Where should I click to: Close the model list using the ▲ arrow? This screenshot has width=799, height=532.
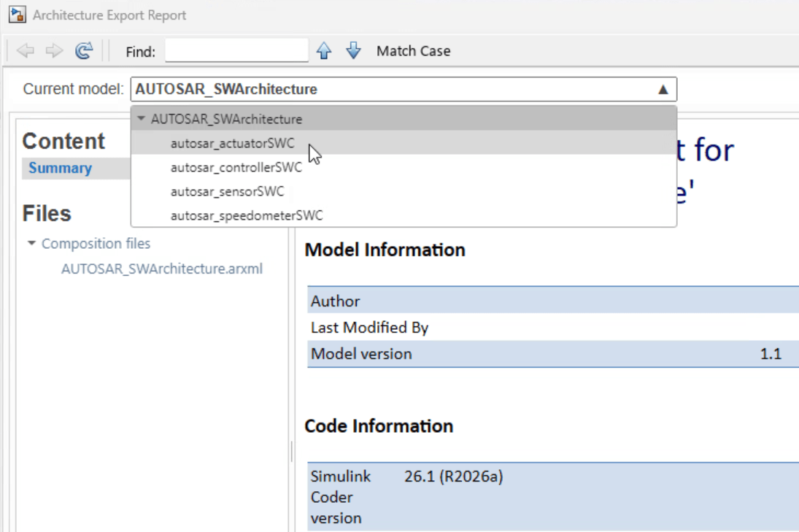(x=663, y=90)
